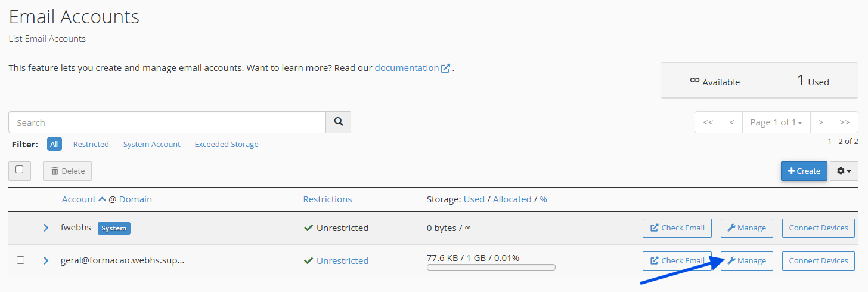The width and height of the screenshot is (868, 292).
Task: Toggle the select-all accounts checkbox
Action: point(20,170)
